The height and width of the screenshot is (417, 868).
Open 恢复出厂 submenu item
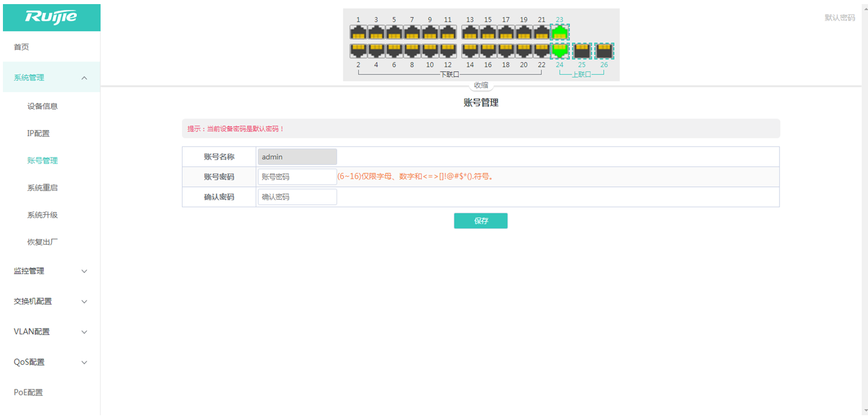point(43,242)
